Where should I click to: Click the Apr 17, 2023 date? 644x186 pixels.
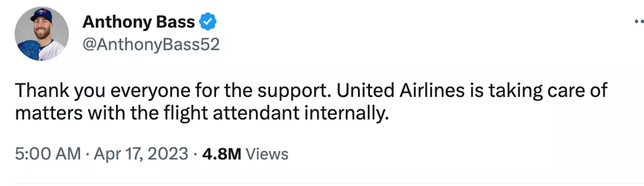coord(140,154)
